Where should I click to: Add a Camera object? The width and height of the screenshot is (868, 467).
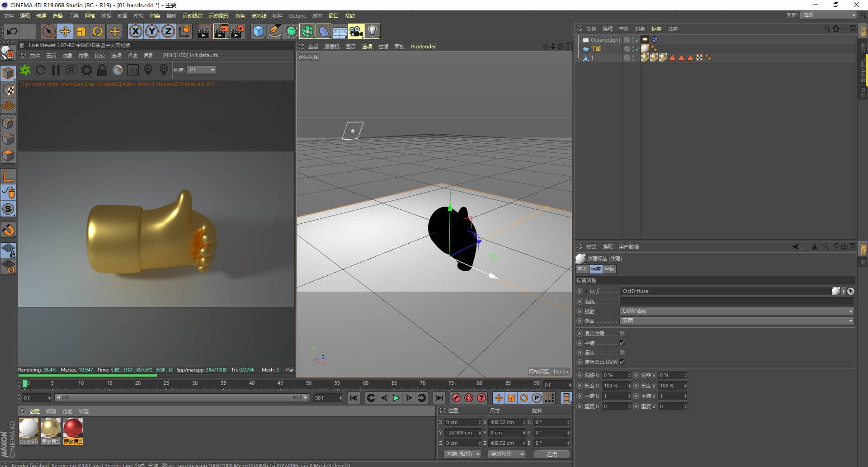[356, 31]
